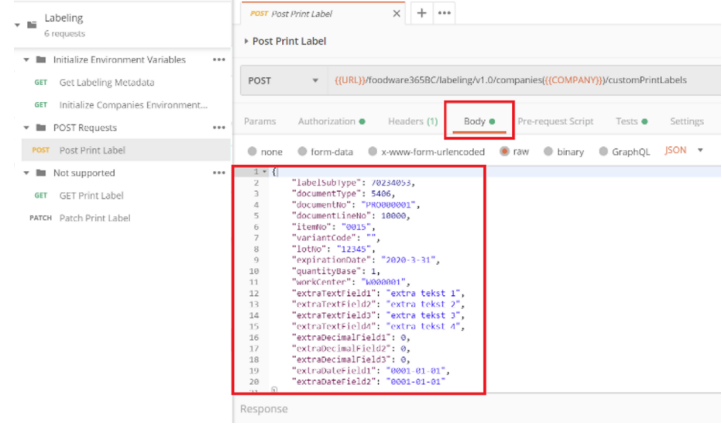Collapse the Labeling collection tree
722x427 pixels.
pyautogui.click(x=17, y=24)
